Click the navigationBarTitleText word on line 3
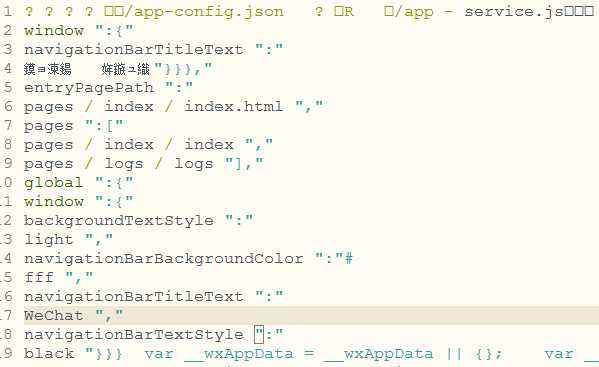Screen dimensions: 599x367 click(x=134, y=50)
